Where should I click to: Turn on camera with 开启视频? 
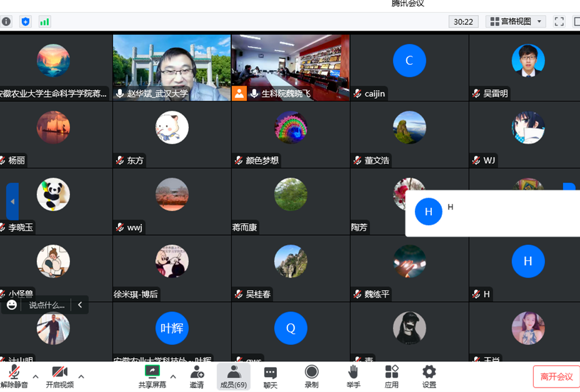click(x=60, y=377)
